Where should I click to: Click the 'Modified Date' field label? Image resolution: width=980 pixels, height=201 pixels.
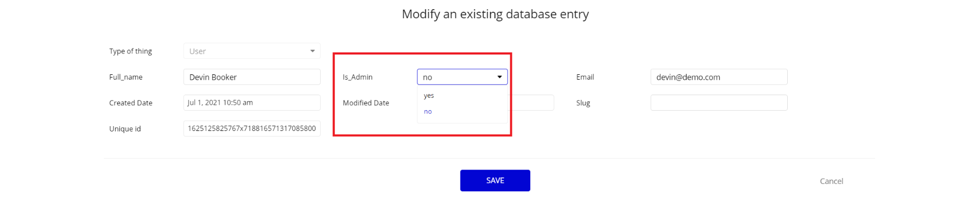366,103
